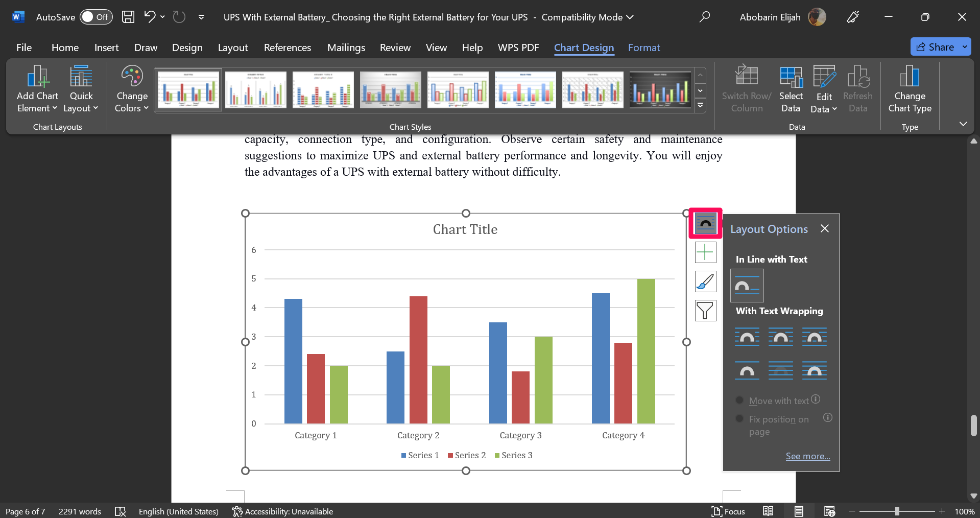Viewport: 980px width, 518px height.
Task: Click the See more link in Layout Options
Action: click(x=807, y=456)
